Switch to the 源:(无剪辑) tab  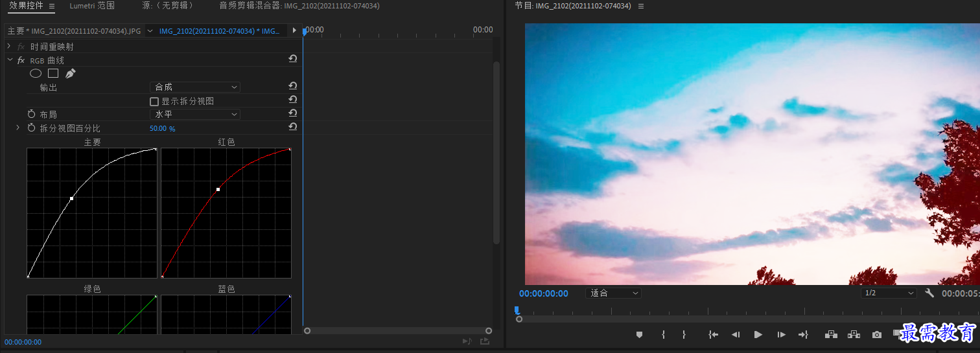pos(169,6)
